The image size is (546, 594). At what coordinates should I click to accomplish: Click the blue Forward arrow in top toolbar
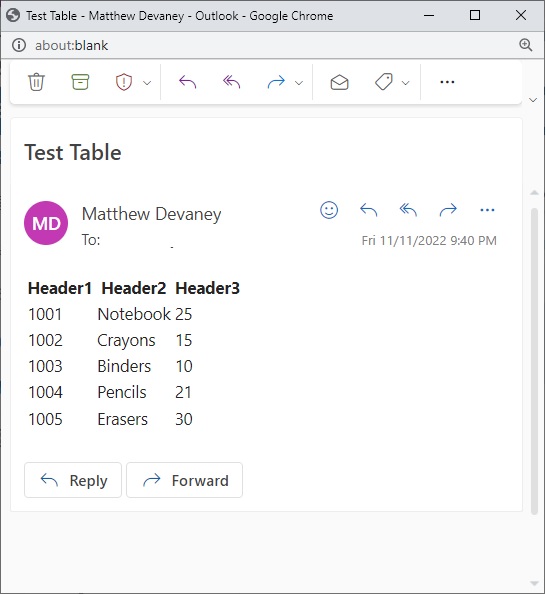point(276,82)
